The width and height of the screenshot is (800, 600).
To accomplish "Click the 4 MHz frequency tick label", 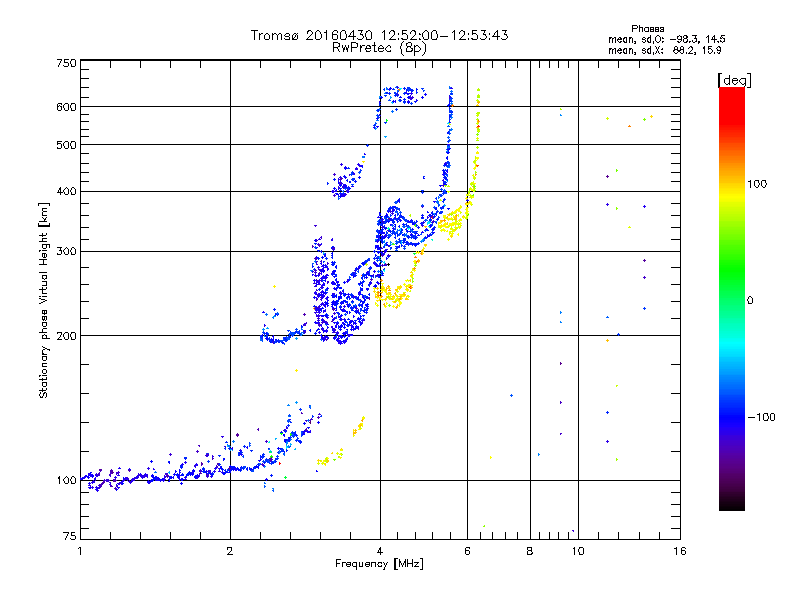I will [x=380, y=551].
